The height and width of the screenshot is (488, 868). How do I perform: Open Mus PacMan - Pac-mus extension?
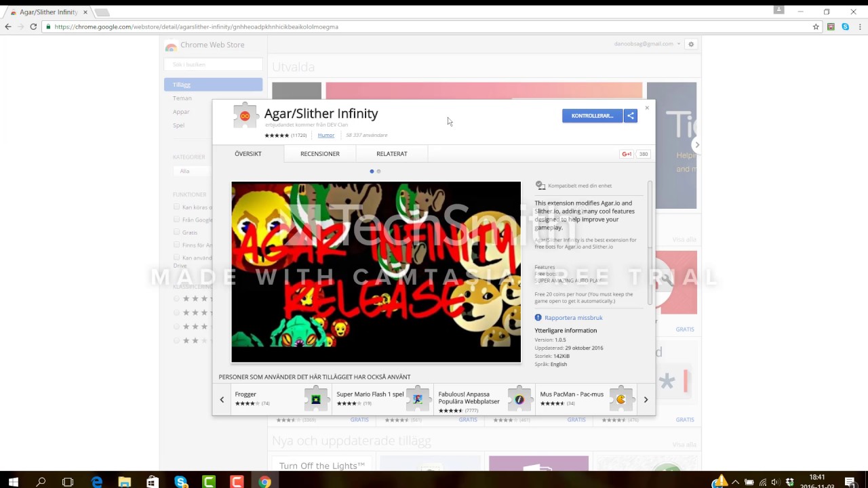pyautogui.click(x=586, y=399)
